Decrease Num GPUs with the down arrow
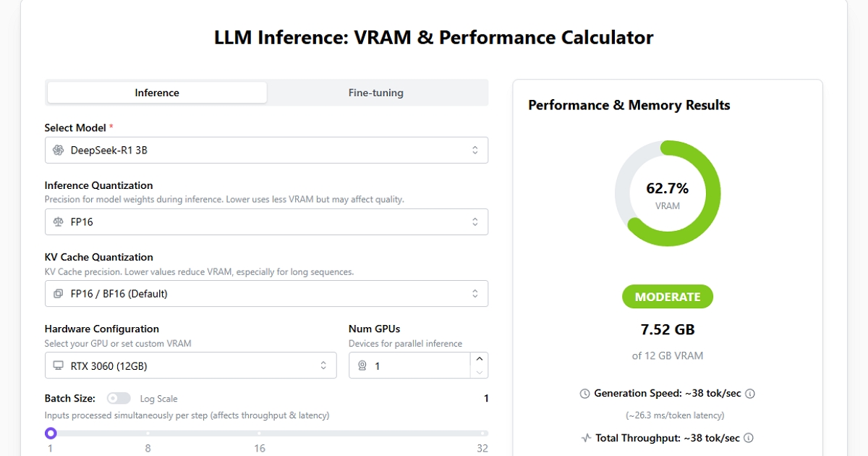868x456 pixels. [x=479, y=372]
